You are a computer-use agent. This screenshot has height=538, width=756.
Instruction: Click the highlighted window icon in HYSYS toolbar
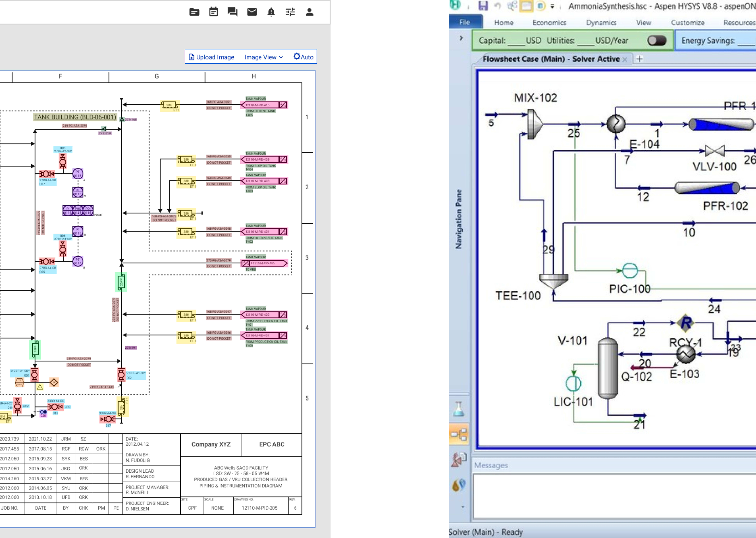pyautogui.click(x=526, y=6)
